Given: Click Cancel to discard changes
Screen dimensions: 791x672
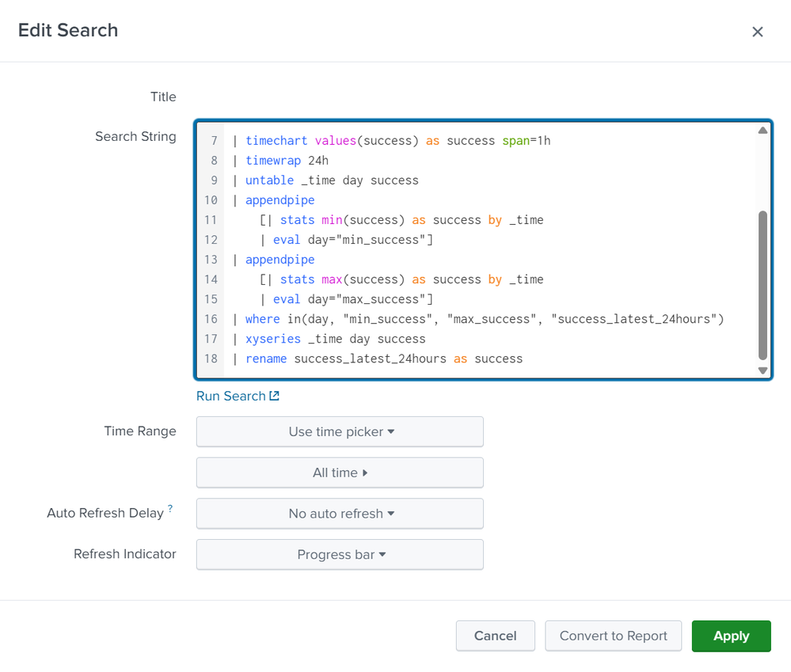Looking at the screenshot, I should tap(495, 636).
